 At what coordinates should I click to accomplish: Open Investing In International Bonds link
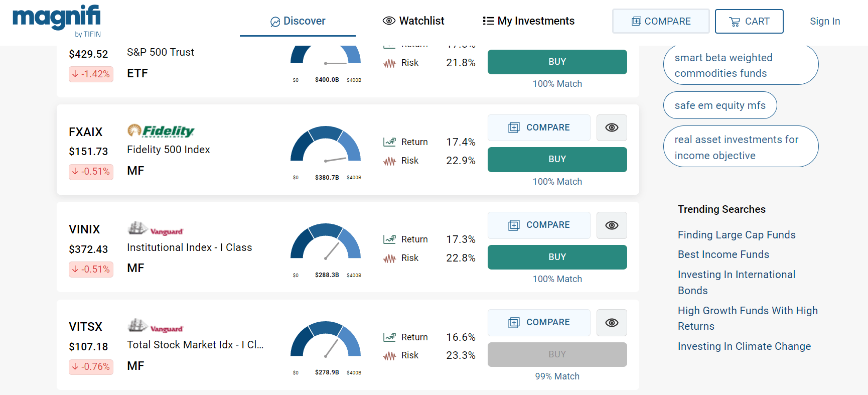coord(737,283)
